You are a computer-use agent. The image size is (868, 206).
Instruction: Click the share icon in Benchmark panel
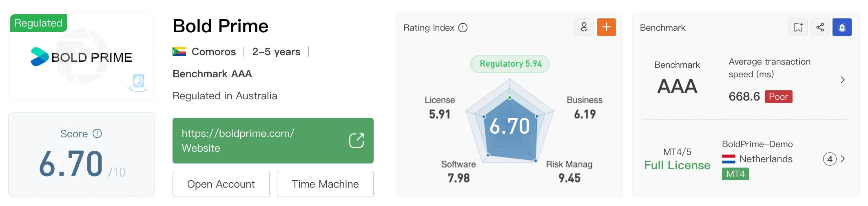click(x=820, y=27)
